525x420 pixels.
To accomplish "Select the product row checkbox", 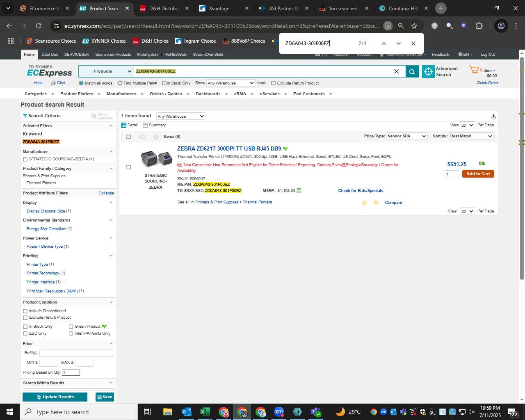I will coord(128,167).
